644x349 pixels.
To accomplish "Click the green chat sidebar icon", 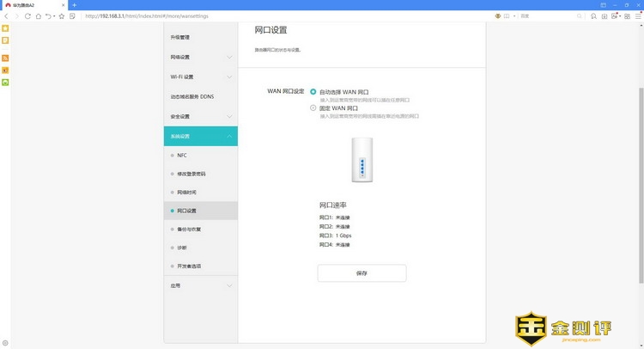I will pos(5,83).
